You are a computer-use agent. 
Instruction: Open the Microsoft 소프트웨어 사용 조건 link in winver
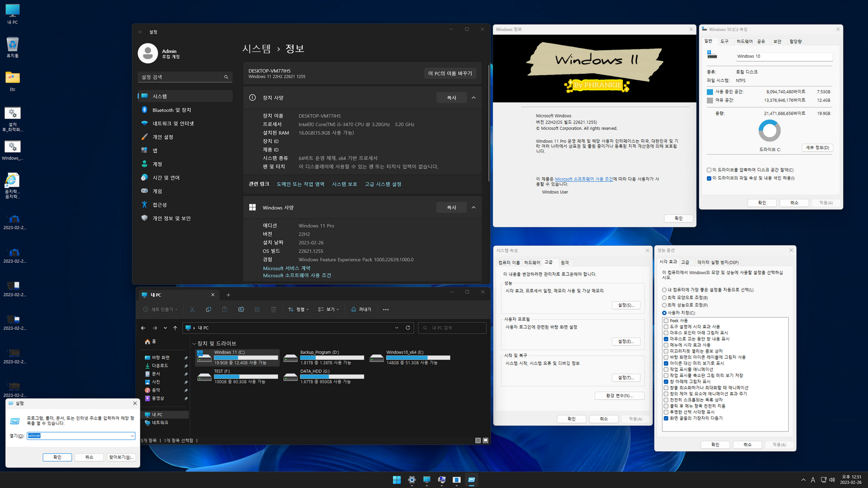(584, 179)
